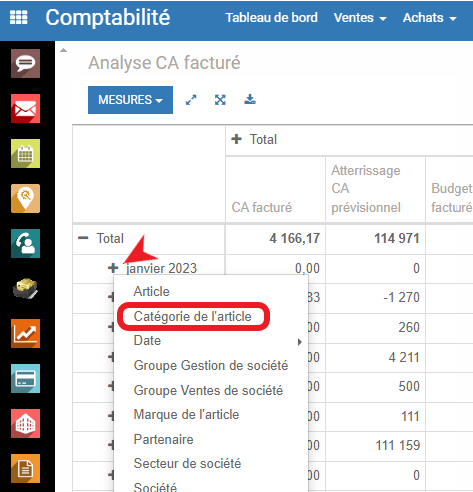This screenshot has width=473, height=492.
Task: Go to Tableau de bord
Action: click(271, 18)
